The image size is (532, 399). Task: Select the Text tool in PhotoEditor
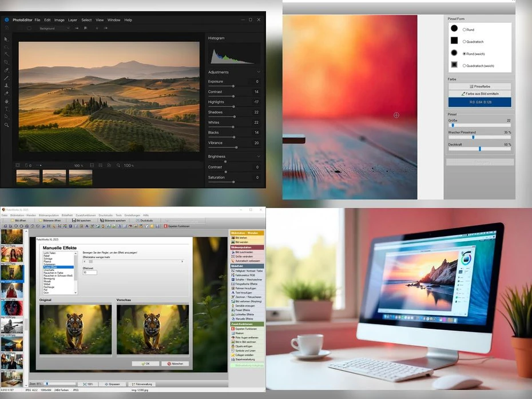click(7, 109)
